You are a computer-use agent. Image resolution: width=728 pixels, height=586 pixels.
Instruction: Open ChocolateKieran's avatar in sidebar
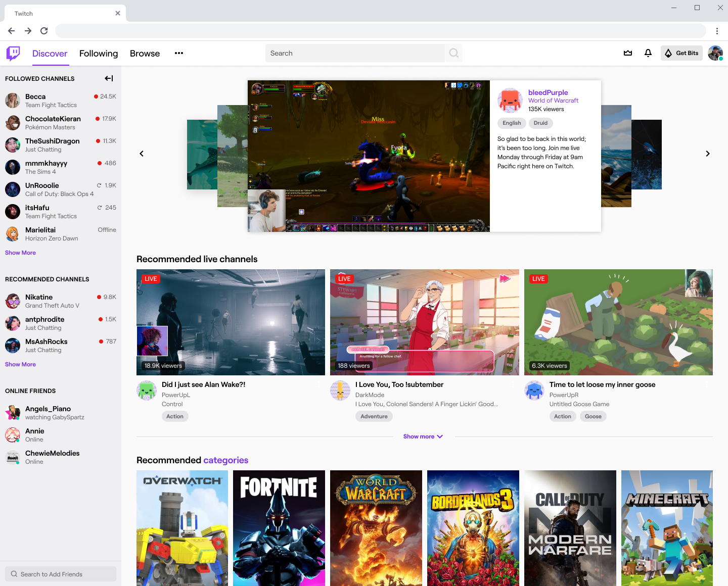pos(13,123)
